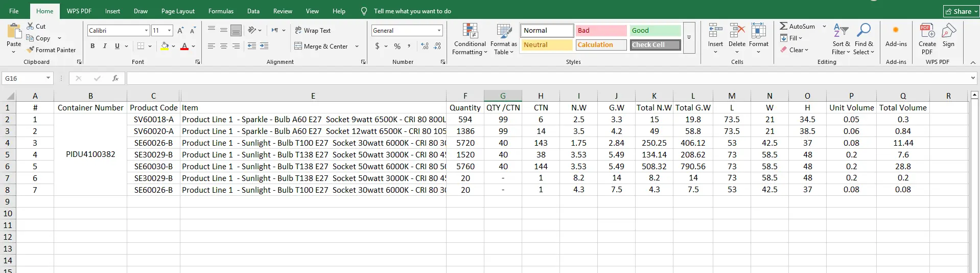Open the font name Calibri dropdown
980x273 pixels.
tap(146, 31)
